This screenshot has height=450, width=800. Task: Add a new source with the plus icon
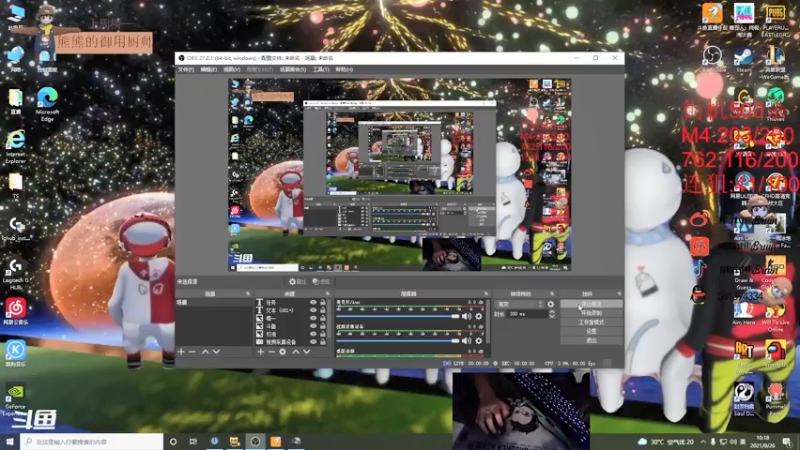[261, 352]
